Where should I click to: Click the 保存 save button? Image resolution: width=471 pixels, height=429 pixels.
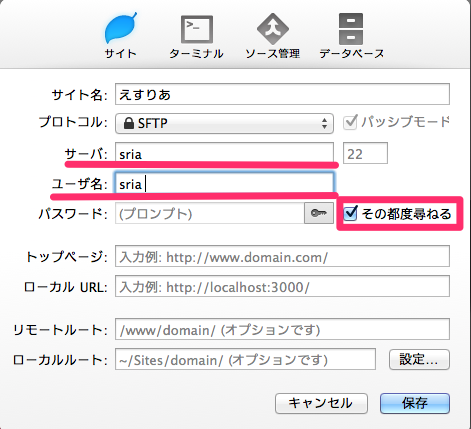click(x=415, y=403)
